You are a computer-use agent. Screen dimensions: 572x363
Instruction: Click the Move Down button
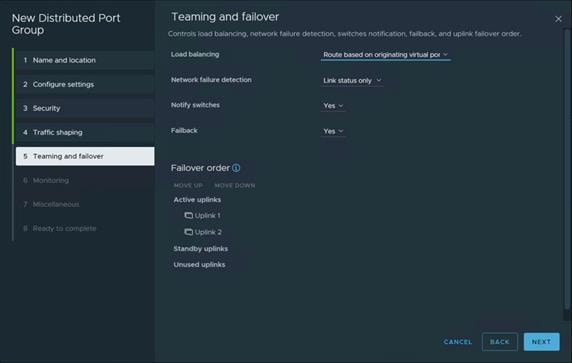tap(235, 185)
